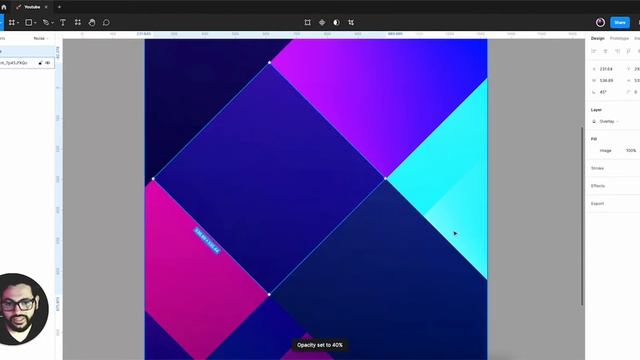Open the Overlay blend mode dropdown

coord(609,121)
